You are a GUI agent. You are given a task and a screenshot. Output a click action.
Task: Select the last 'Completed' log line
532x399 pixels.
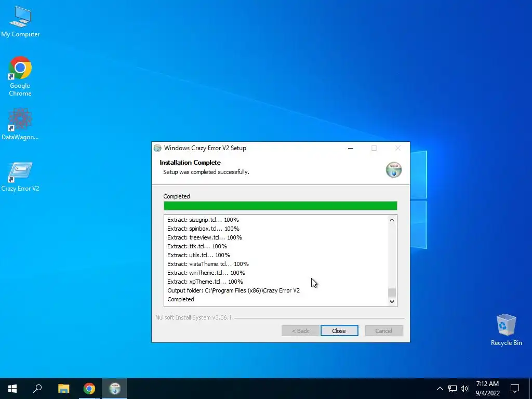click(180, 299)
